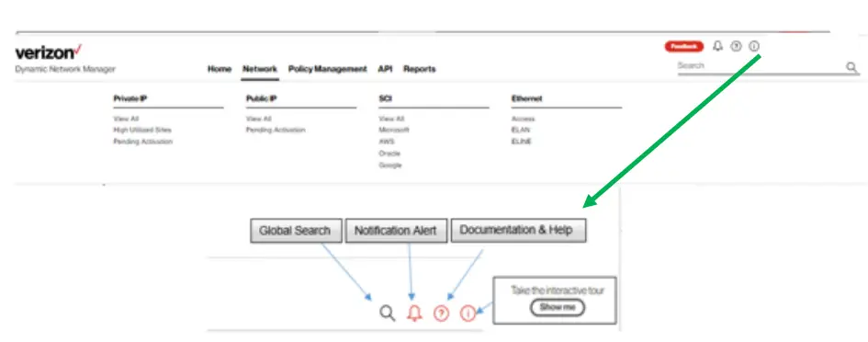
Task: Click the magnifier icon in the Search field
Action: [x=852, y=67]
